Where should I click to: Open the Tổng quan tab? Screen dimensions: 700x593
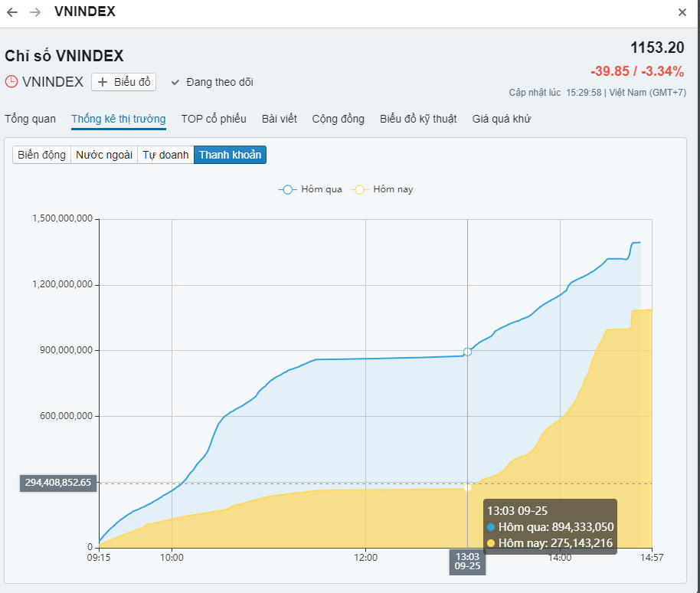click(x=30, y=119)
